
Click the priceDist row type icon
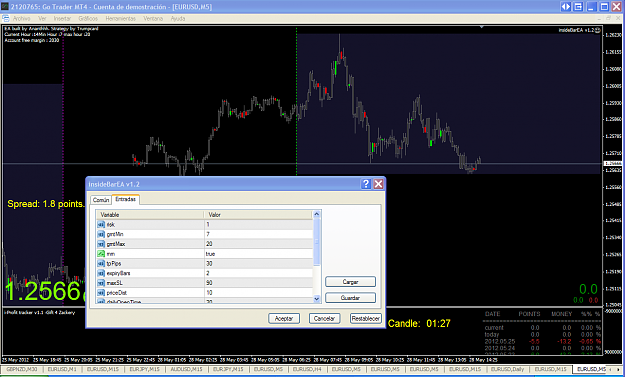pos(101,293)
